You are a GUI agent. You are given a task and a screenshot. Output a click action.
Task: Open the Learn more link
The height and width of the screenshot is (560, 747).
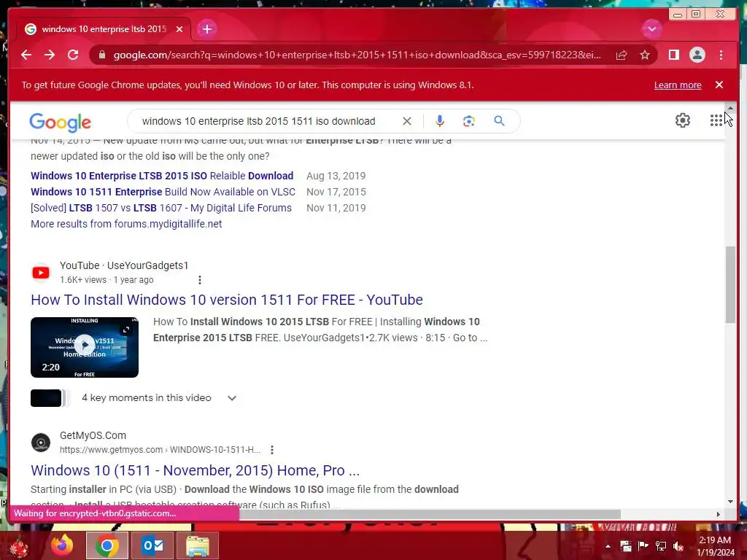678,85
